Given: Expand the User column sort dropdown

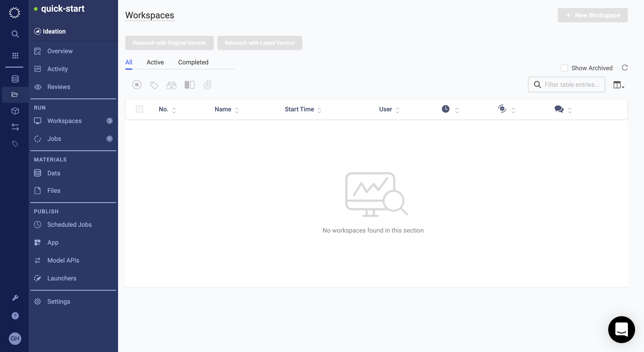Looking at the screenshot, I should tap(397, 110).
